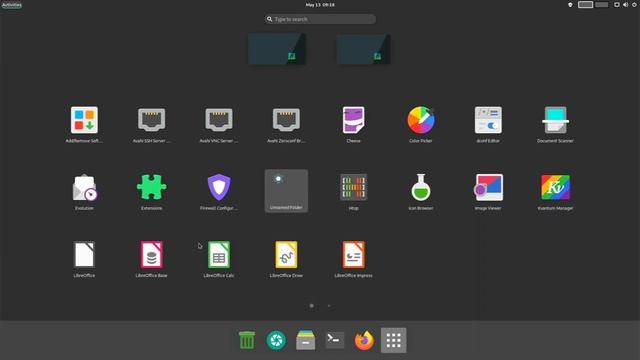640x360 pixels.
Task: Launch Document Scanner
Action: 556,124
